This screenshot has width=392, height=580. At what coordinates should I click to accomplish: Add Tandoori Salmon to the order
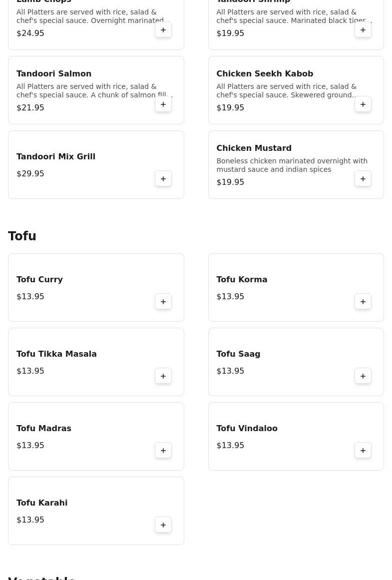[x=163, y=104]
